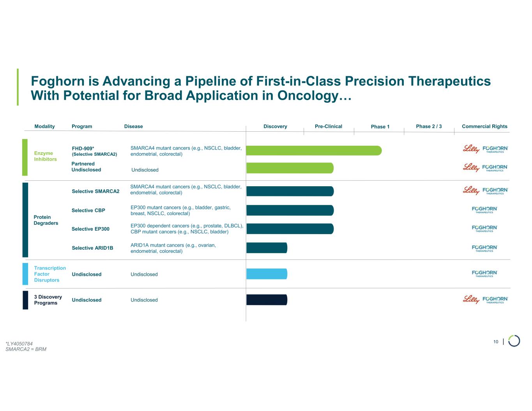Click the Foghorn logo for Transcription Factor Disruptors

coord(484,273)
